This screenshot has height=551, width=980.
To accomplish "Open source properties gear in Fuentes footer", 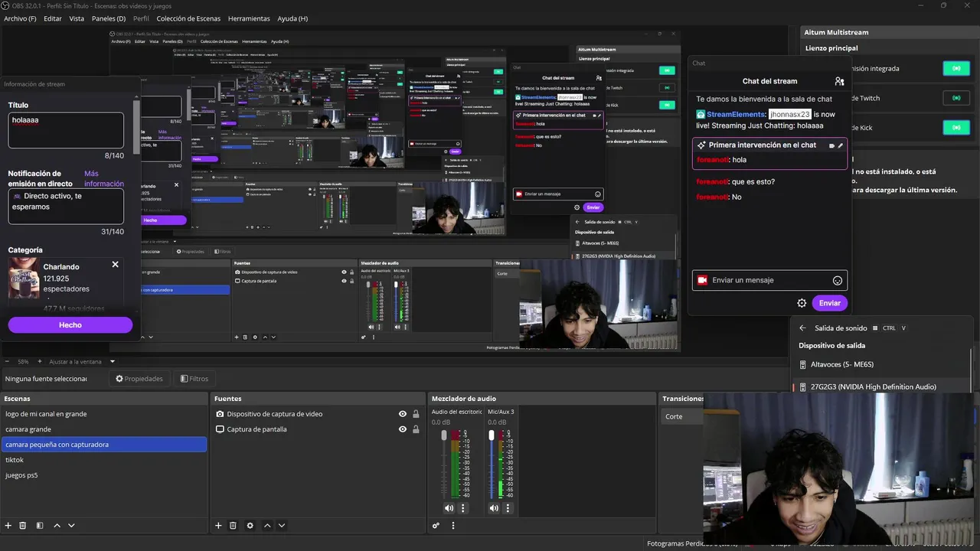I will (250, 526).
